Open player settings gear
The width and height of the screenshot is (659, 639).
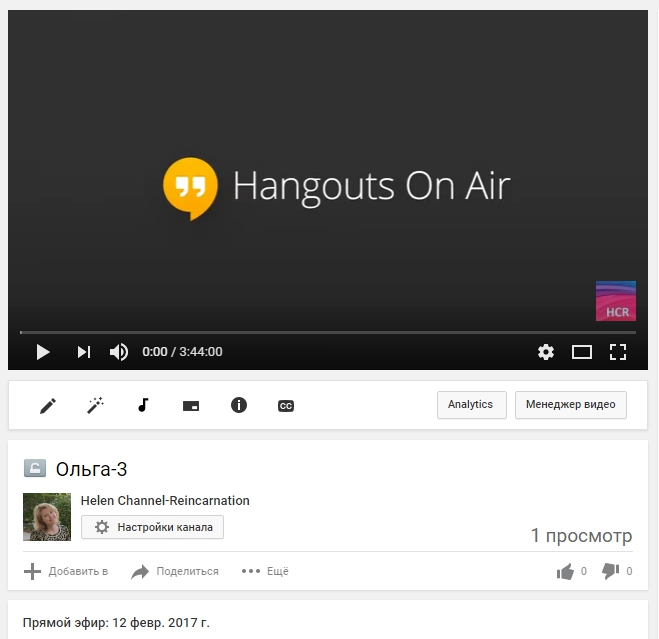(x=545, y=352)
